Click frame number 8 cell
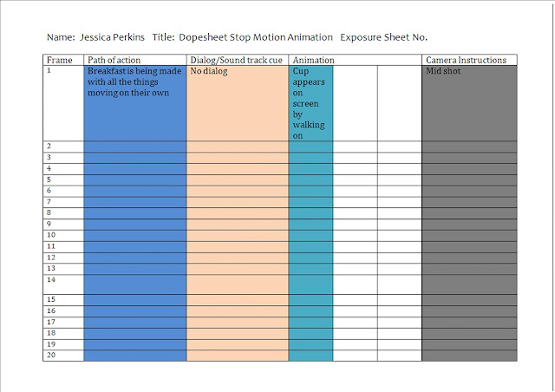This screenshot has width=555, height=392. (49, 212)
